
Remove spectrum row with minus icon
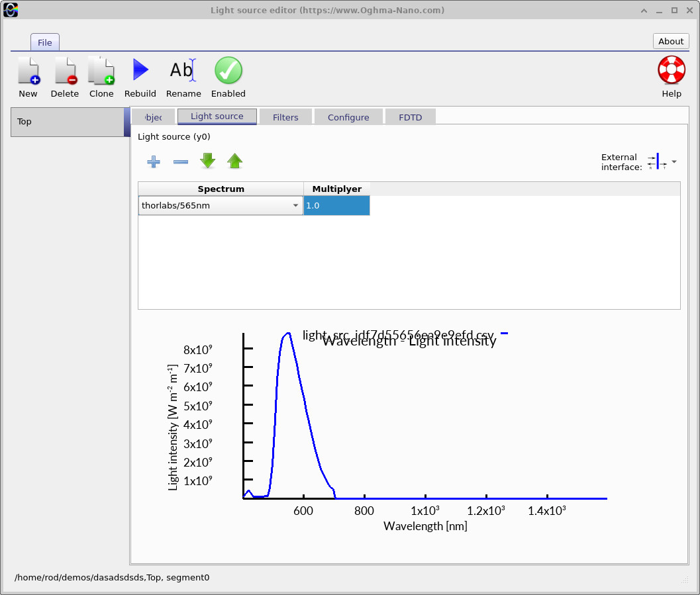pyautogui.click(x=181, y=161)
